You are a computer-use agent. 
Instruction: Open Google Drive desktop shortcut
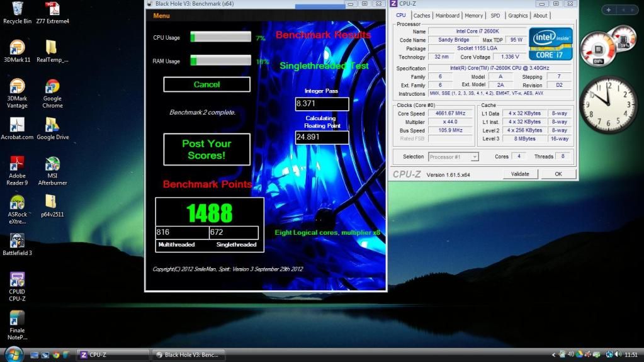(53, 128)
